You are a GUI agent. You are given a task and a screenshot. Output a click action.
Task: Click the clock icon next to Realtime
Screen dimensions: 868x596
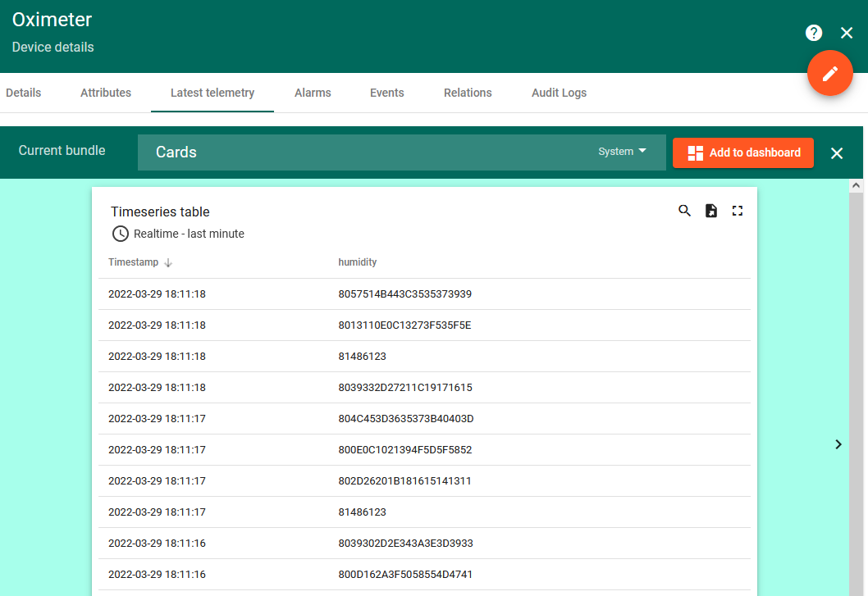coord(120,234)
